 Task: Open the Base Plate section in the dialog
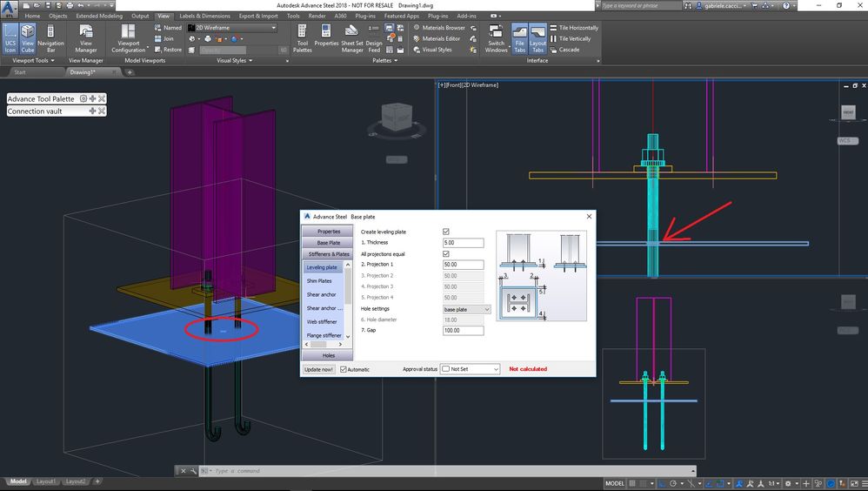click(x=328, y=243)
